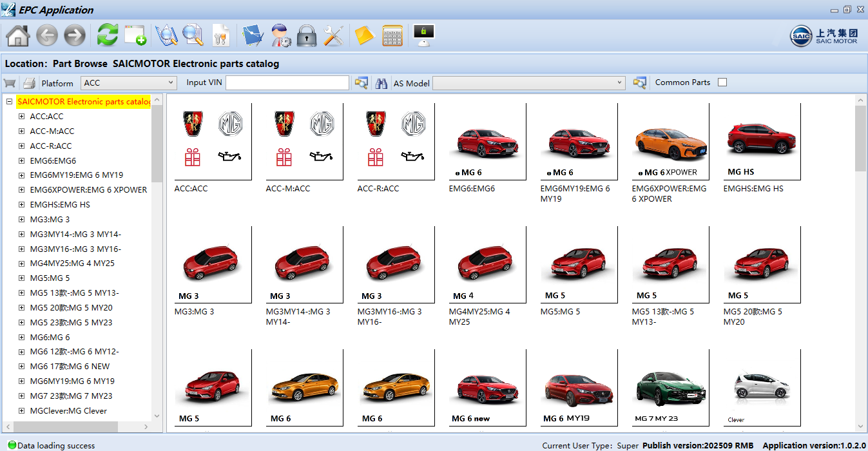Click the Data loading success status text

[x=56, y=445]
